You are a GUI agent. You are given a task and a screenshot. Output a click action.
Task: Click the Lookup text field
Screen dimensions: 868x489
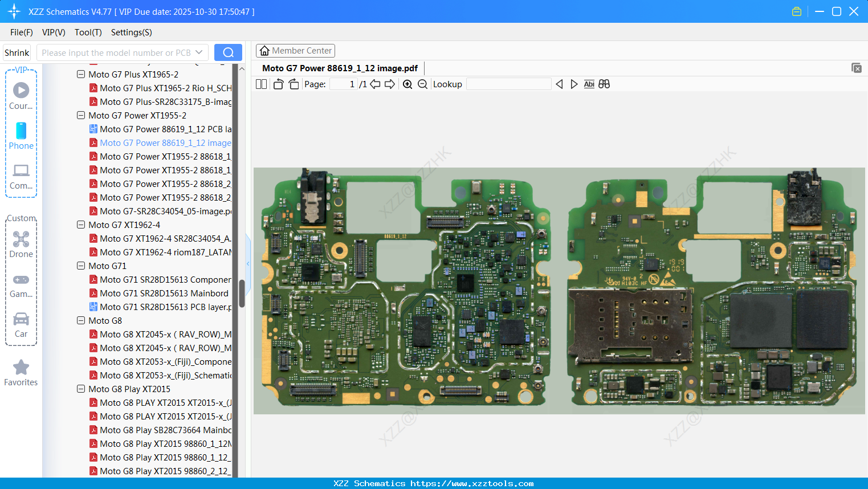coord(508,84)
